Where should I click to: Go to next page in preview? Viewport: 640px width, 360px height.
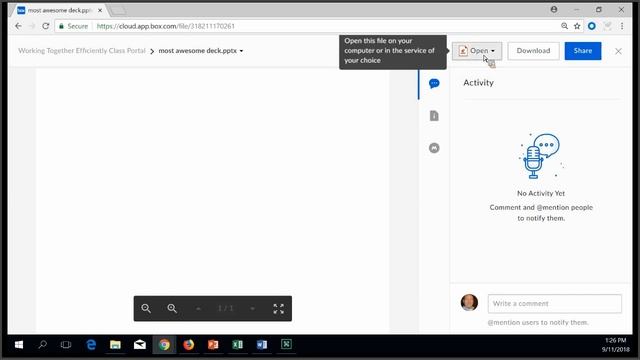click(x=252, y=309)
